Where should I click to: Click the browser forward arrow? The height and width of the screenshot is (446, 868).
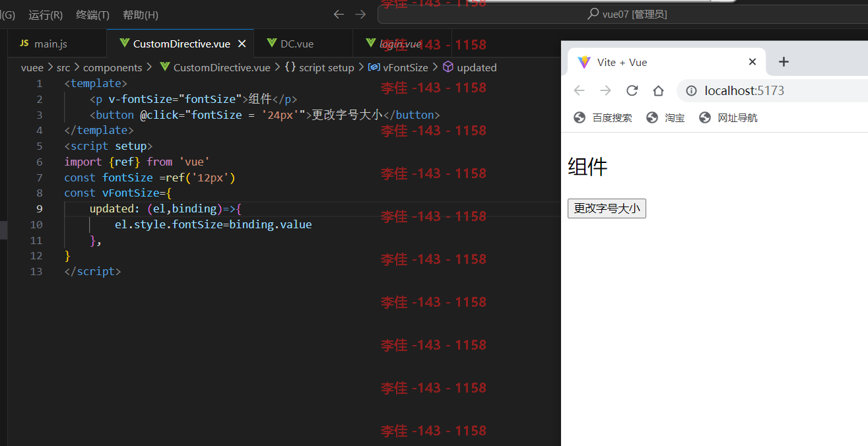[x=605, y=90]
